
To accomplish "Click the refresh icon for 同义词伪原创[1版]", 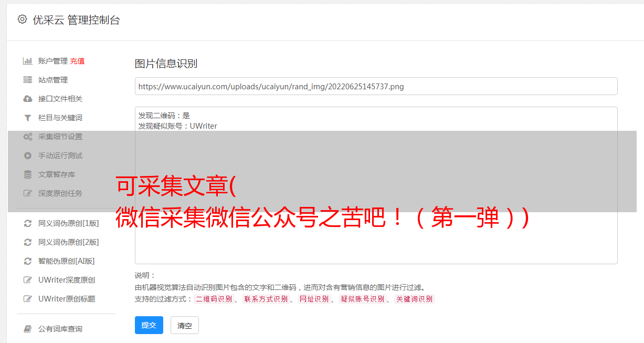I will pyautogui.click(x=28, y=223).
